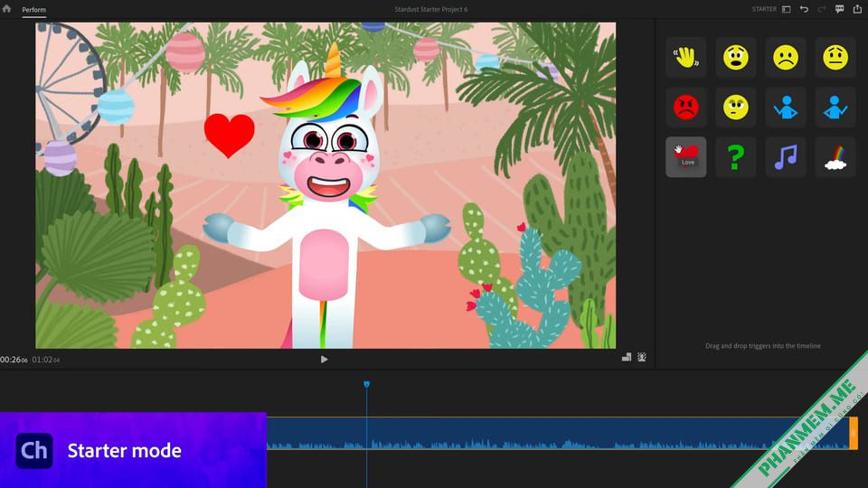Screen dimensions: 868x488
Task: Trigger the blue shrug pose, left arm raised
Action: [x=786, y=108]
